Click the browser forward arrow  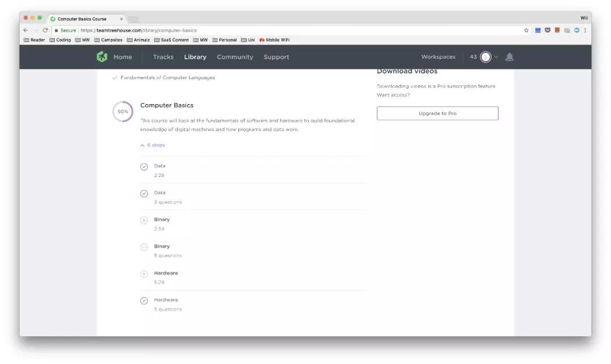click(x=36, y=31)
